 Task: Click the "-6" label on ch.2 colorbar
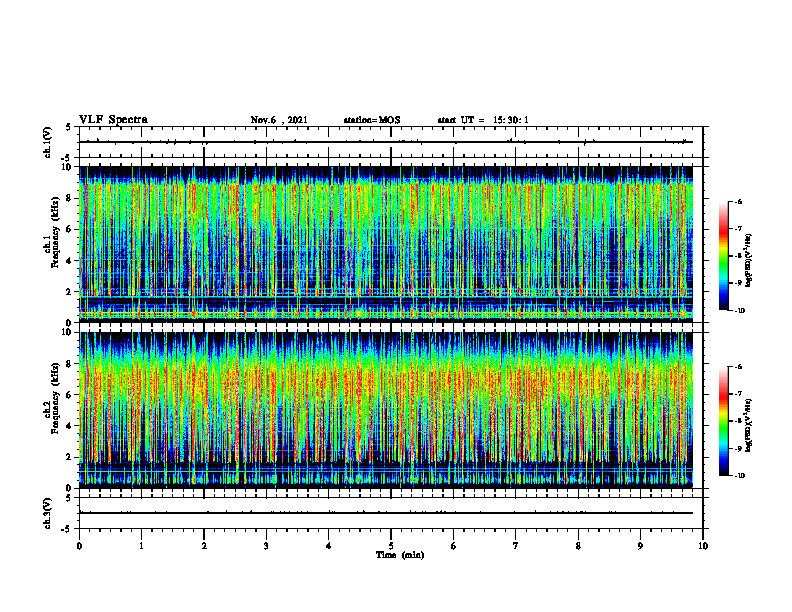737,367
